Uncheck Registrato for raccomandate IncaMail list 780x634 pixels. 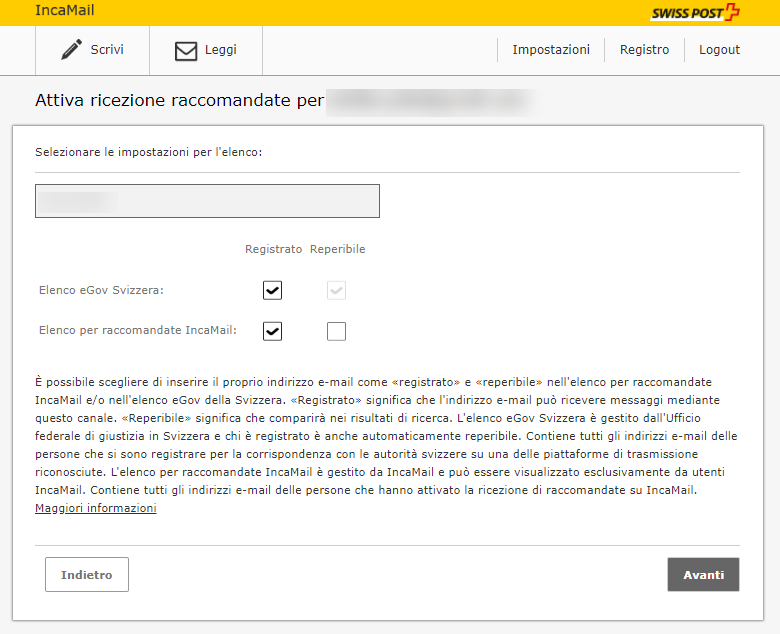pos(273,331)
